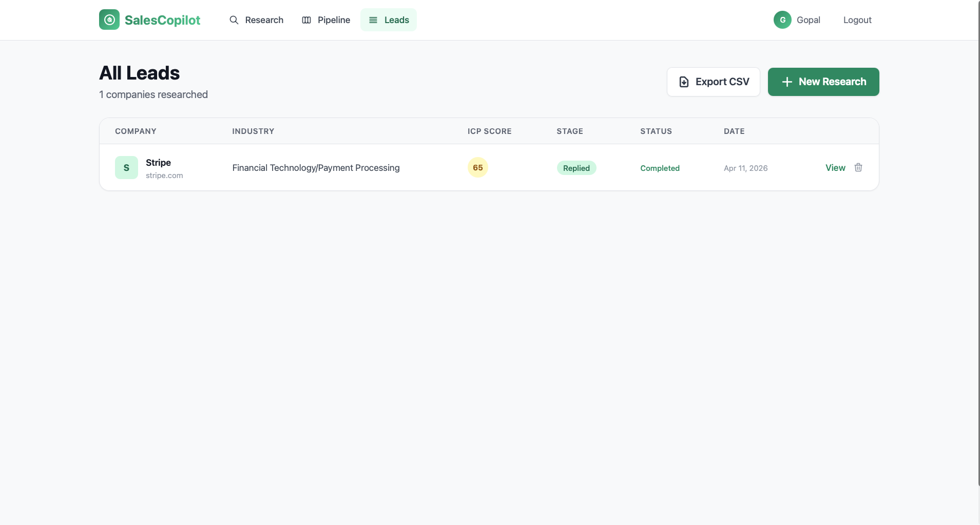Open the ICP Score column header
Screen dimensions: 980x525
click(x=490, y=131)
